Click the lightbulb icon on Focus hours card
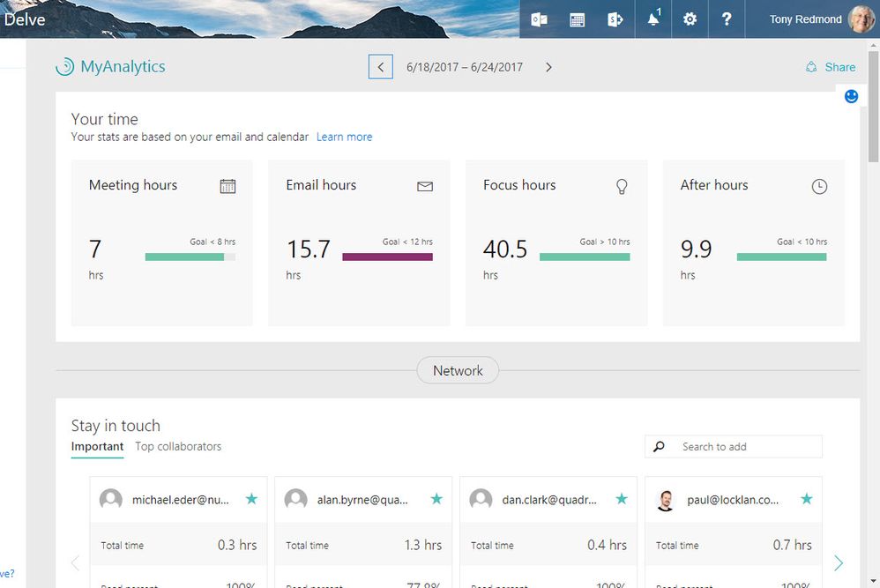The height and width of the screenshot is (588, 880). pyautogui.click(x=622, y=186)
